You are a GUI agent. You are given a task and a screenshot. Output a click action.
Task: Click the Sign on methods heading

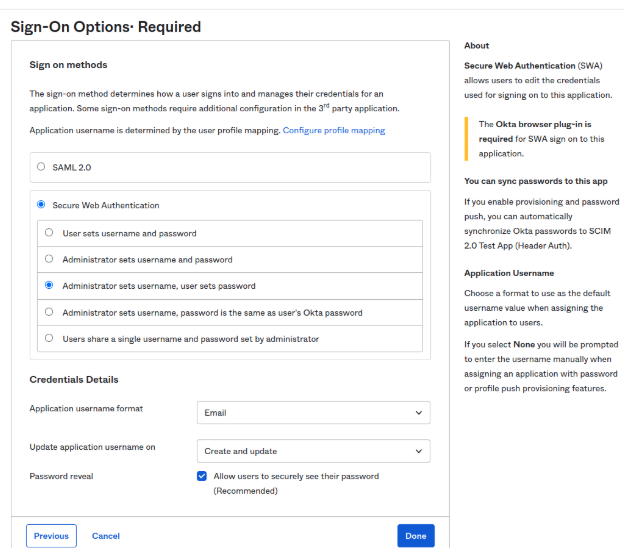(x=68, y=65)
